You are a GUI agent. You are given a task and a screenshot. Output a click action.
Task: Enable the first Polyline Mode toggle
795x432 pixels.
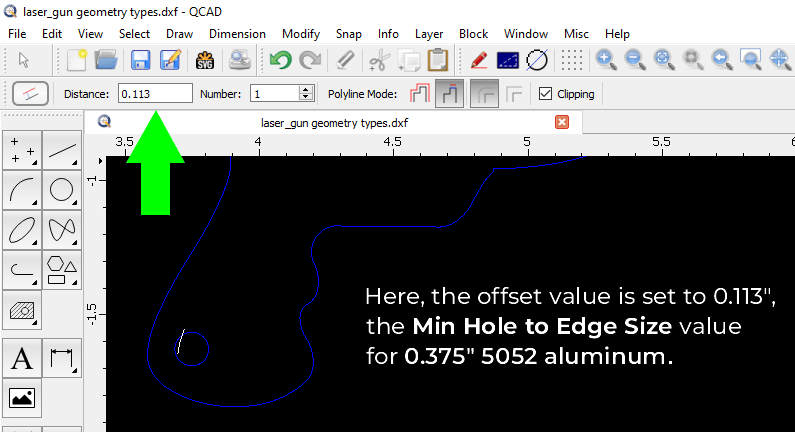click(x=420, y=94)
